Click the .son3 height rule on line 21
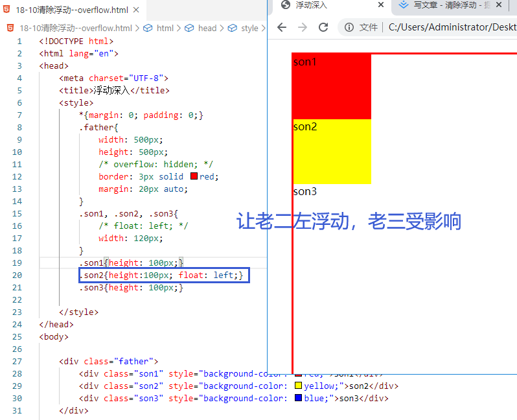Image resolution: width=517 pixels, height=420 pixels. coord(131,288)
